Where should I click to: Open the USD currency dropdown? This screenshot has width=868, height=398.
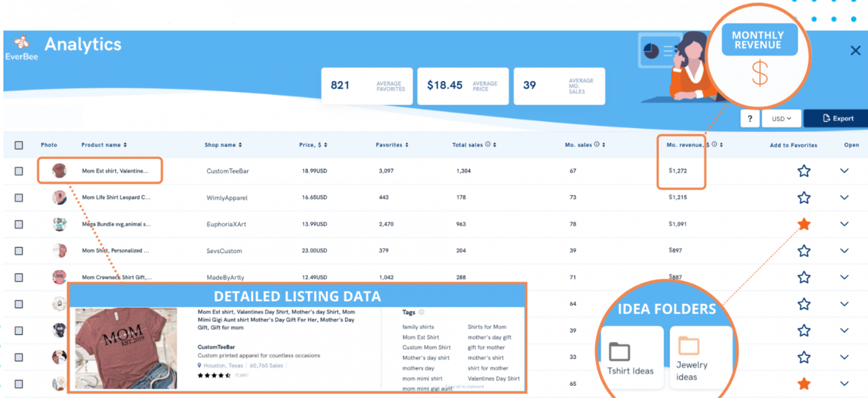pos(781,118)
